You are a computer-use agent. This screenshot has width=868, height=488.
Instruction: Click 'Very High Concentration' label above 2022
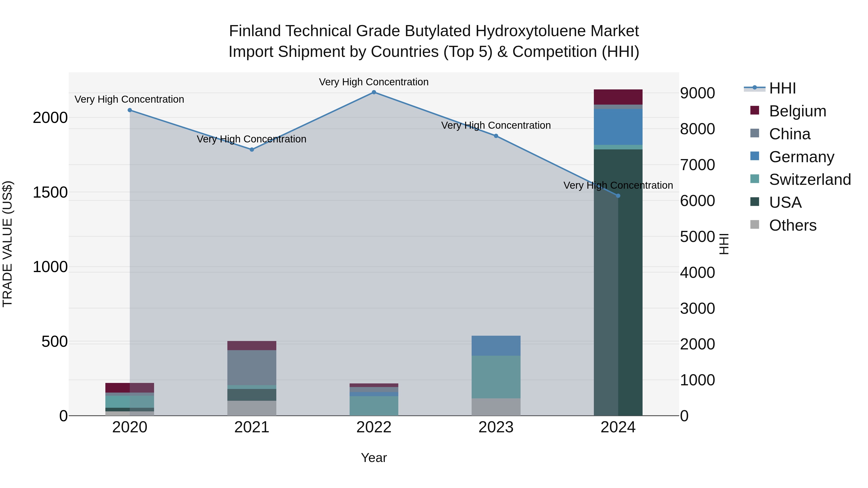[x=374, y=82]
